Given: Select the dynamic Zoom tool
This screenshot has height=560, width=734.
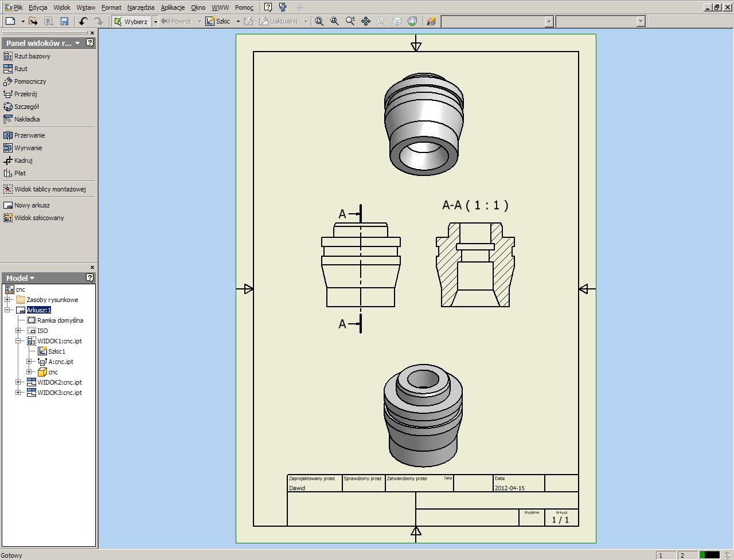Looking at the screenshot, I should coord(350,21).
